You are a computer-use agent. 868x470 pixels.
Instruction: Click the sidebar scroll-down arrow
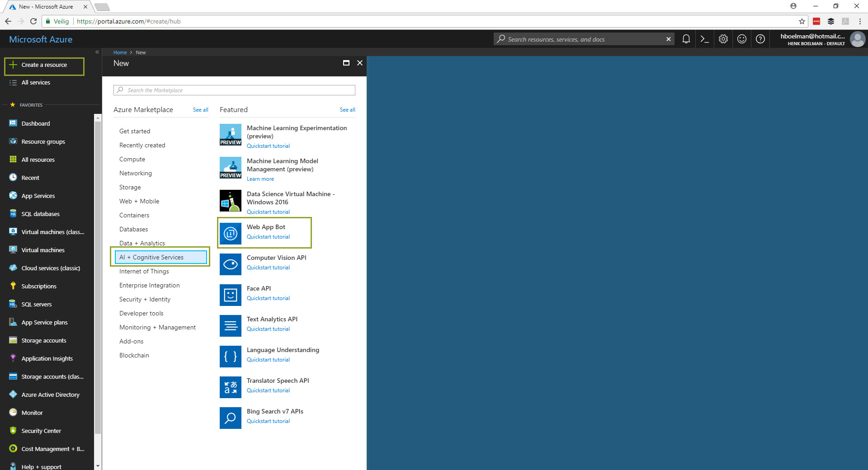tap(98, 466)
